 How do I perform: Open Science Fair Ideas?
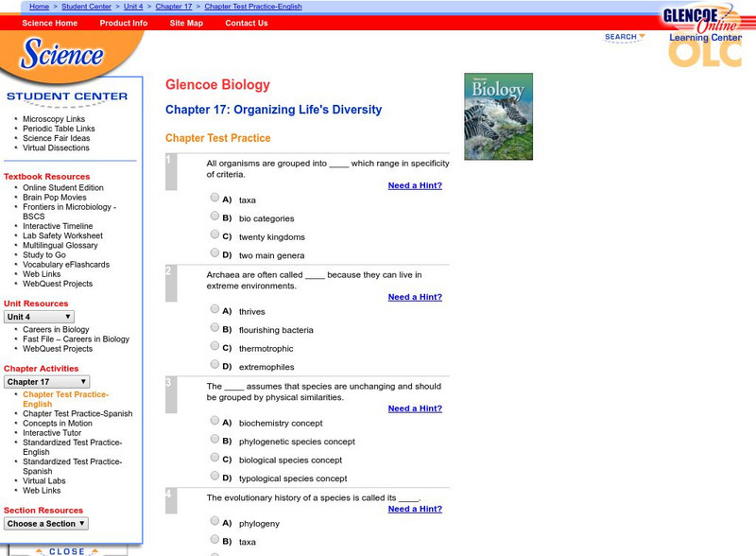point(57,138)
